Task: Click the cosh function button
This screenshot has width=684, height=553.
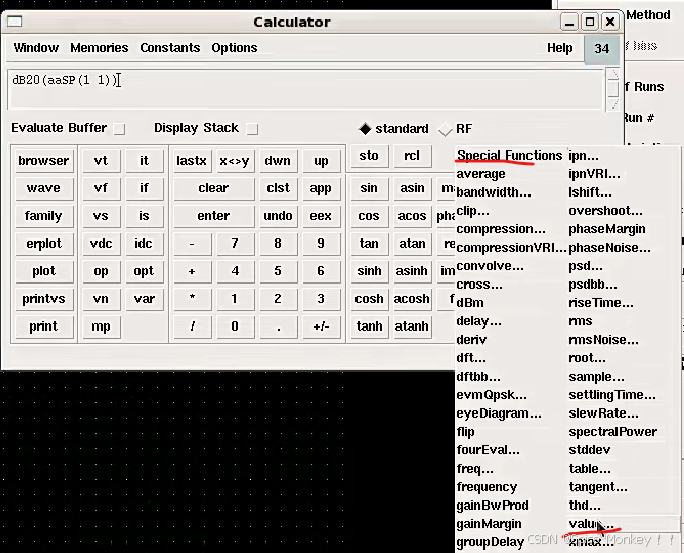Action: point(369,299)
